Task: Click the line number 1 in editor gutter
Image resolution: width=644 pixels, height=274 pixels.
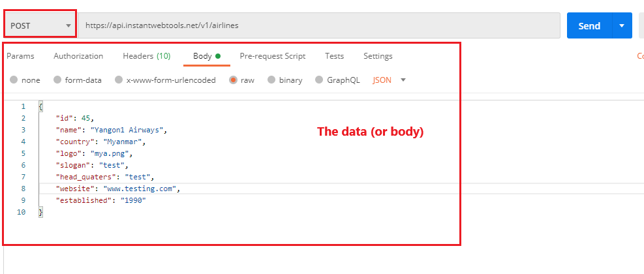Action: [x=23, y=106]
